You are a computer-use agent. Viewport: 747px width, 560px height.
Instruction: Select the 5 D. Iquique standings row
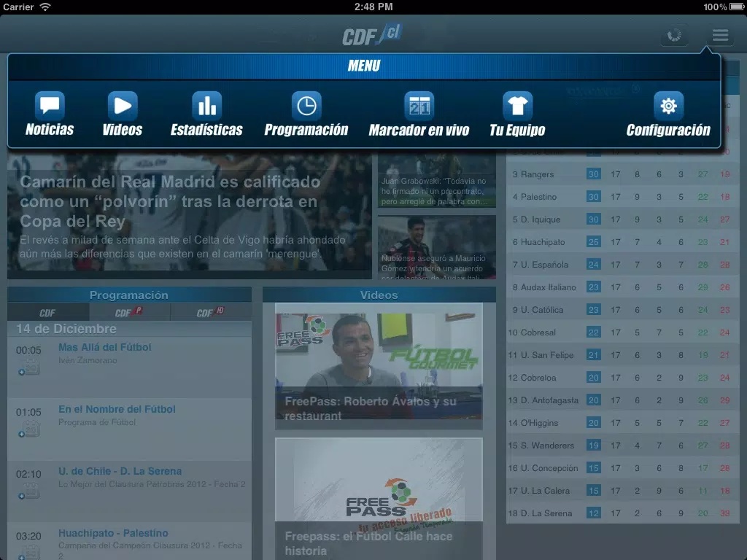point(623,219)
